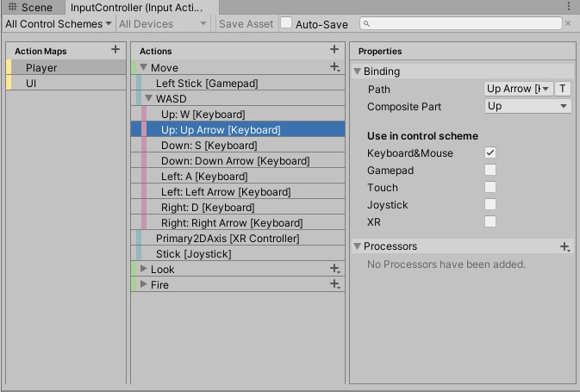Image resolution: width=580 pixels, height=392 pixels.
Task: Select Down: Down Arrow [Keyboard] binding
Action: click(238, 161)
